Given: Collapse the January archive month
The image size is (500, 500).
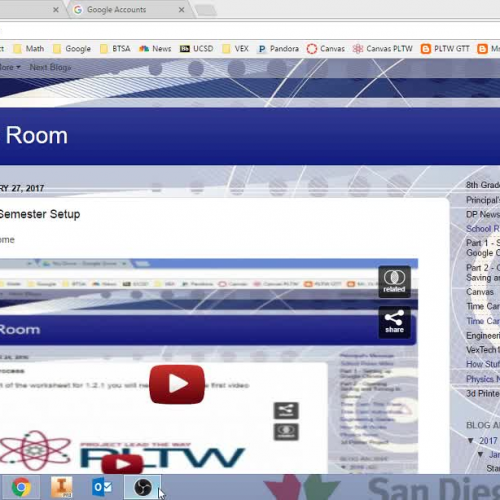Looking at the screenshot, I should click(481, 454).
